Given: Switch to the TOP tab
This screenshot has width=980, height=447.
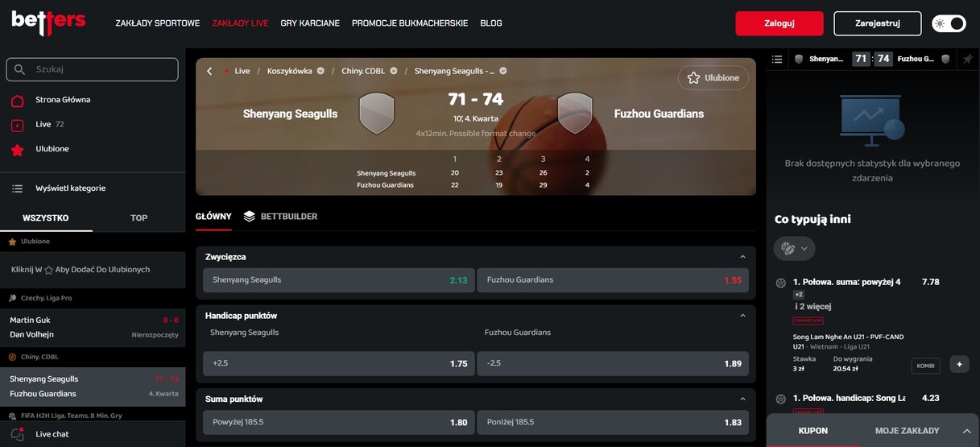Looking at the screenshot, I should pyautogui.click(x=139, y=218).
